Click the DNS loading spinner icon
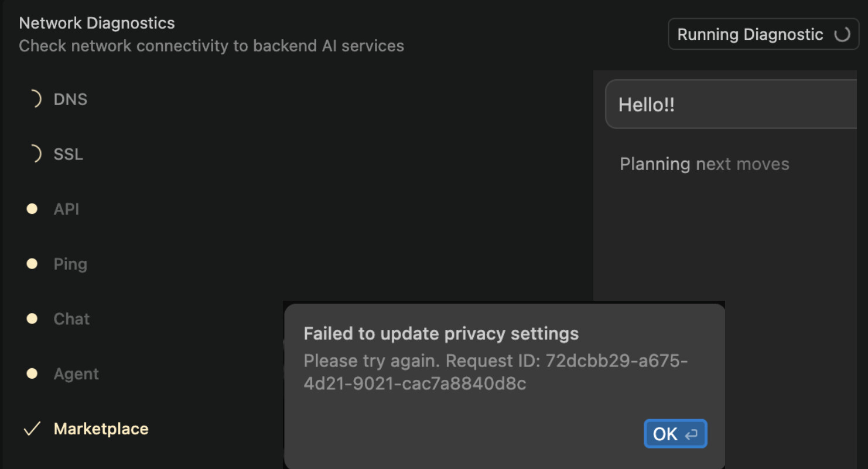 [35, 99]
